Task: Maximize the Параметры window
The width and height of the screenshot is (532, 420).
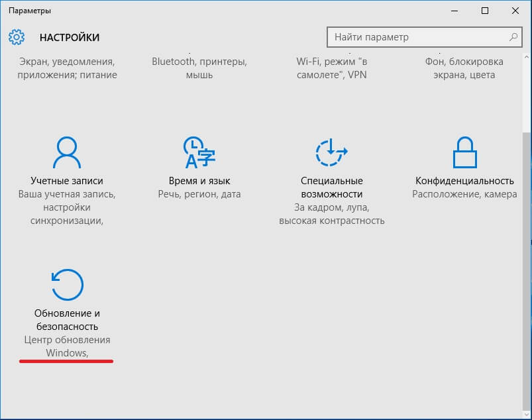Action: click(x=484, y=11)
